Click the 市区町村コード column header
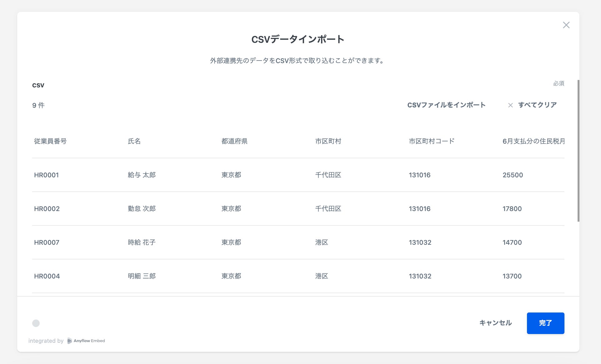This screenshot has height=364, width=601. coord(431,141)
